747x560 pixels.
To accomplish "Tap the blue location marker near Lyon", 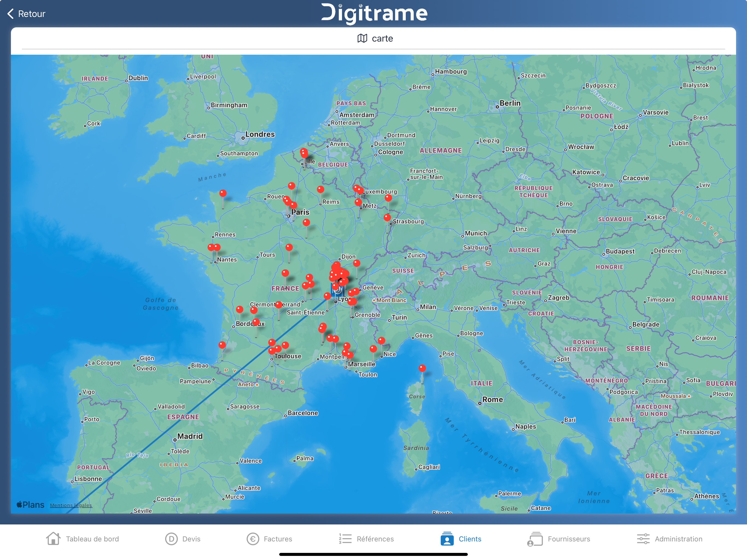I will coord(337,290).
